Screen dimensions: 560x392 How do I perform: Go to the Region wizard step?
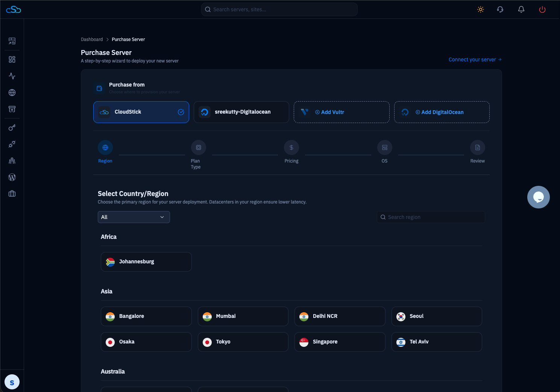point(105,152)
